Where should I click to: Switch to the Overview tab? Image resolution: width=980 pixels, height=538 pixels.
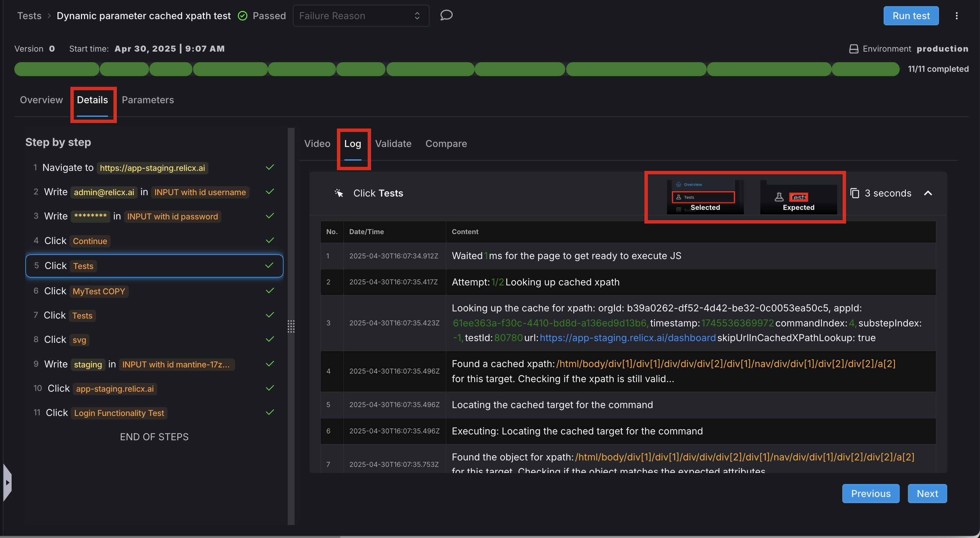click(x=41, y=100)
